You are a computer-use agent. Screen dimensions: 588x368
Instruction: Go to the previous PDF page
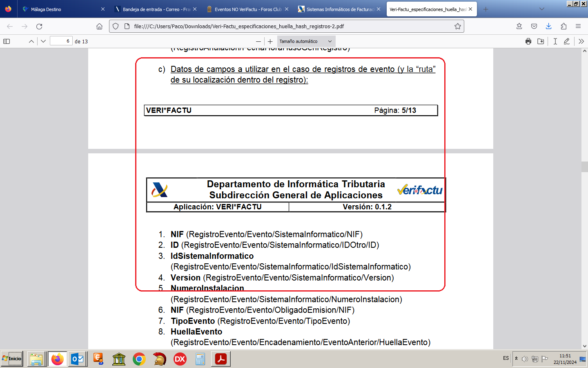[31, 41]
